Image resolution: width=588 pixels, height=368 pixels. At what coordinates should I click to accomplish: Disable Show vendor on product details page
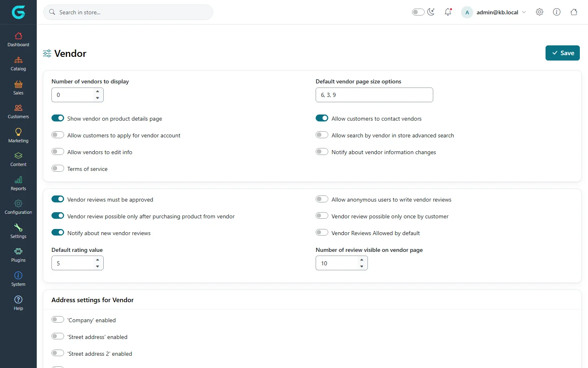click(58, 118)
